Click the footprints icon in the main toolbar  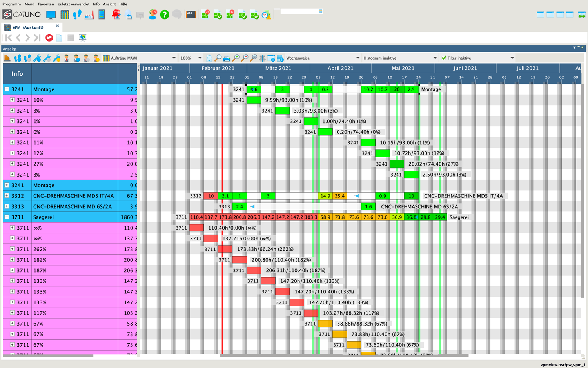click(x=77, y=15)
